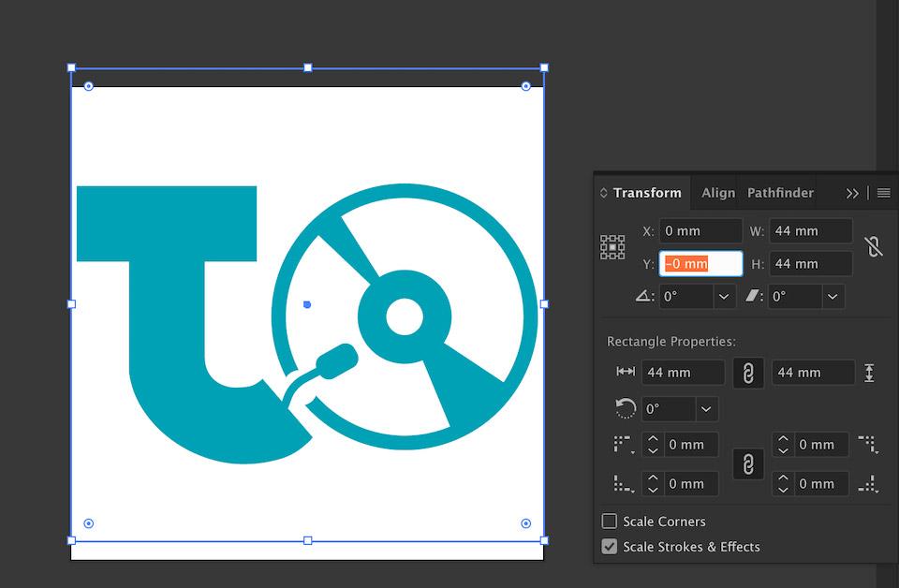Open the top-right corner type selector

coord(868,445)
